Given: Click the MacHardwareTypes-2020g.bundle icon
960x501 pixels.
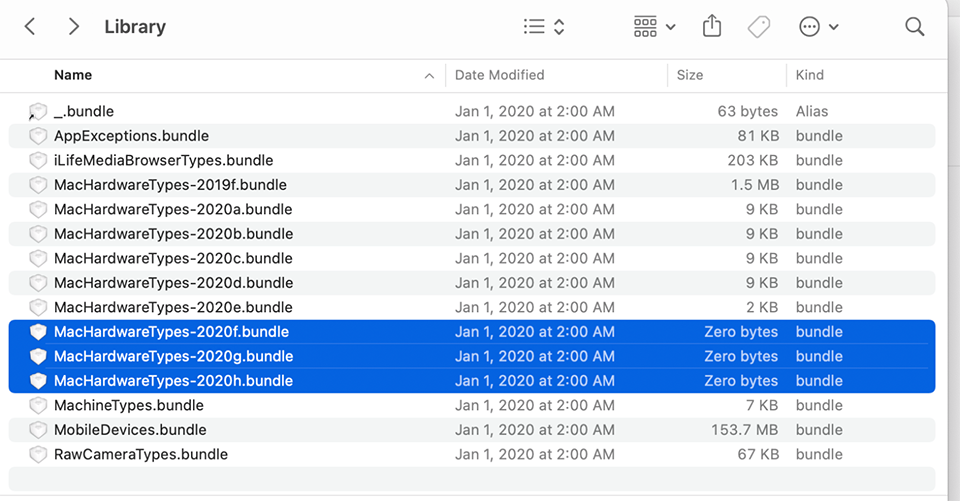Looking at the screenshot, I should 38,356.
